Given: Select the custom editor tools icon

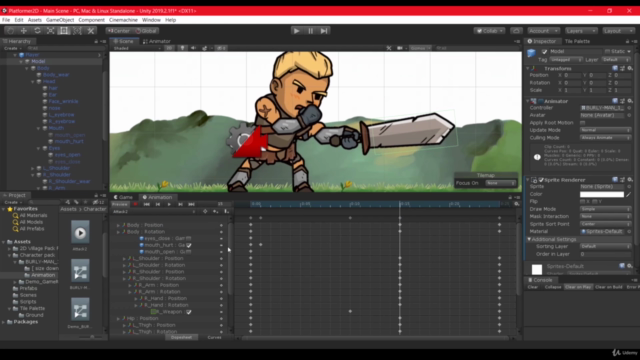Looking at the screenshot, I should point(91,31).
